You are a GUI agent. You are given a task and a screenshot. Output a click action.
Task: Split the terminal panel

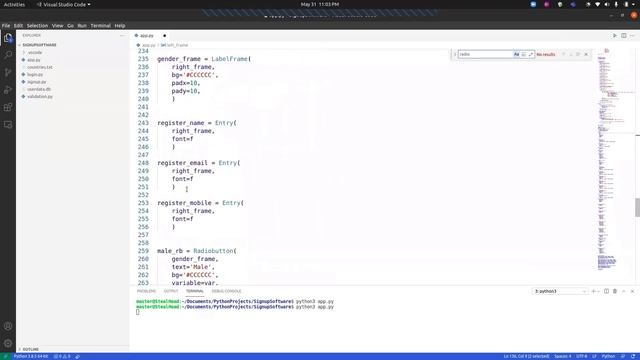(606, 291)
